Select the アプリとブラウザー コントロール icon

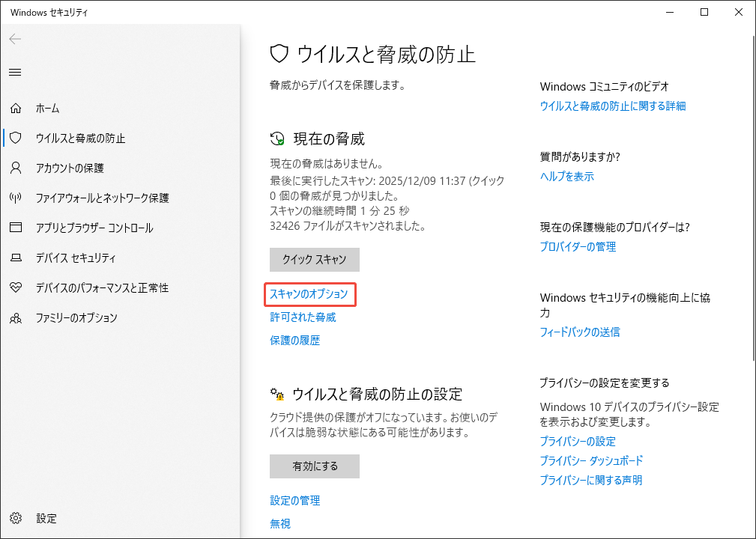tap(16, 228)
